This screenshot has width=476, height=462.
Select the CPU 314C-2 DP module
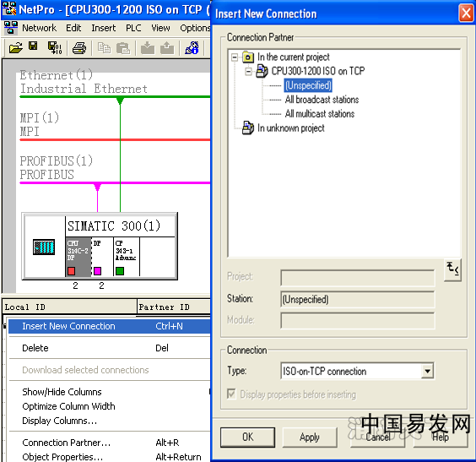tap(78, 257)
